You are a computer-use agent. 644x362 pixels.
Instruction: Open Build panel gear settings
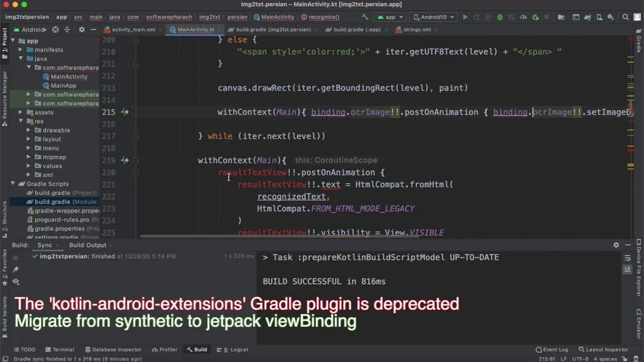[616, 245]
